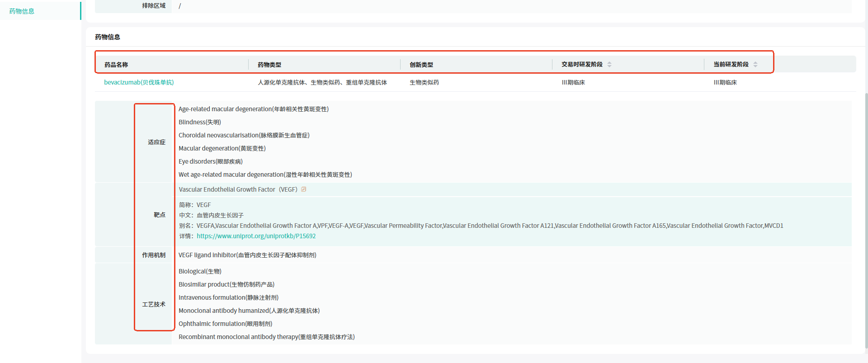Click the 创新类型 column header

[421, 65]
